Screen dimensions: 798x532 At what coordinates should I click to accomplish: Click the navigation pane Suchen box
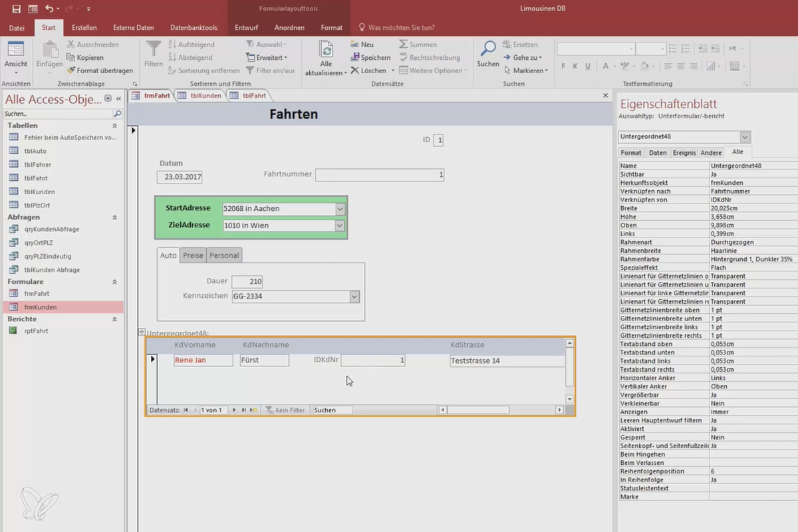(57, 114)
